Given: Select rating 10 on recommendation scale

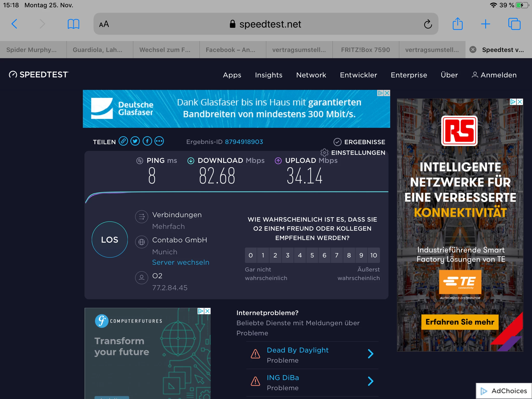Looking at the screenshot, I should 374,255.
